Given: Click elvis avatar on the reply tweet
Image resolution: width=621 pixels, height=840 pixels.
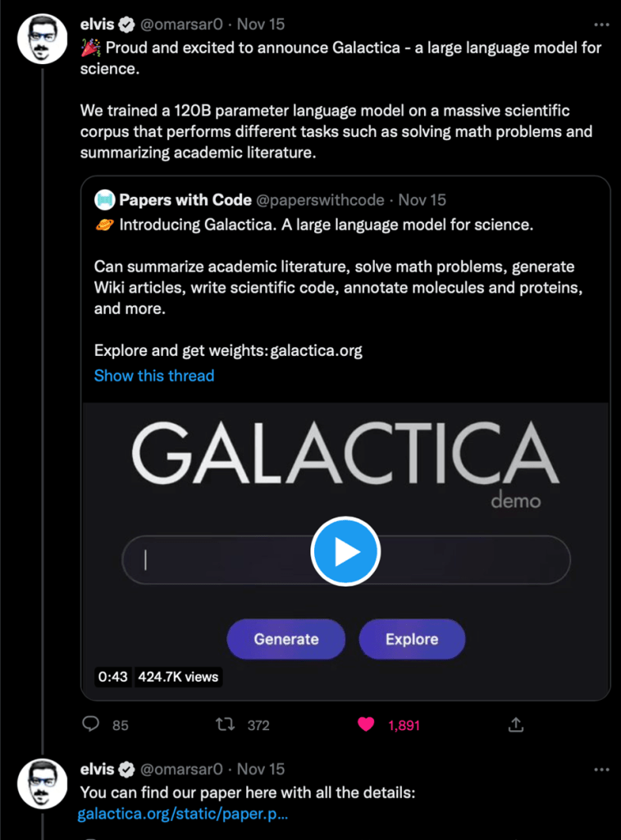Looking at the screenshot, I should click(42, 783).
